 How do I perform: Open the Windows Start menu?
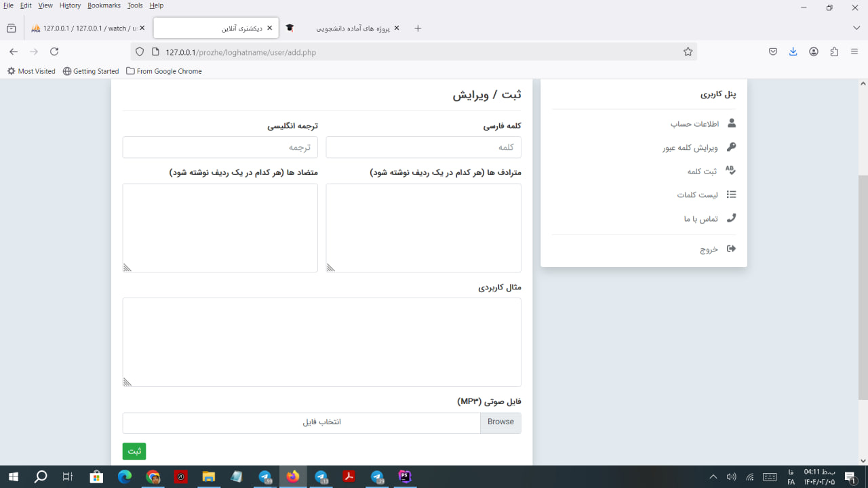(x=13, y=476)
